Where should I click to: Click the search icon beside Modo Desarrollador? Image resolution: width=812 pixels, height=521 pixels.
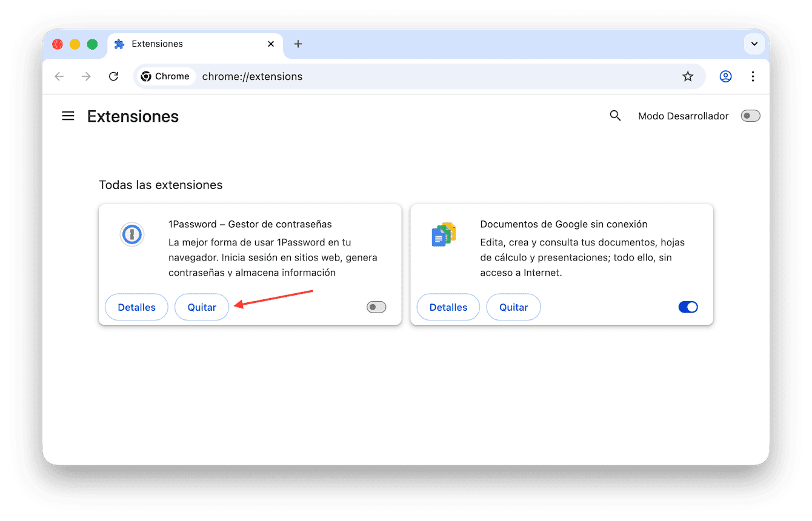pos(615,115)
